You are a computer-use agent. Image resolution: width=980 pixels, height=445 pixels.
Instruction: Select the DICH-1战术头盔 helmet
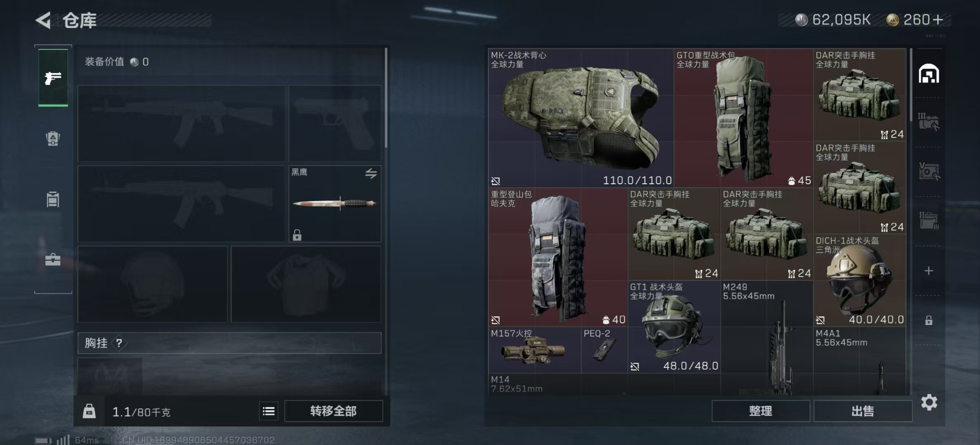click(x=860, y=281)
